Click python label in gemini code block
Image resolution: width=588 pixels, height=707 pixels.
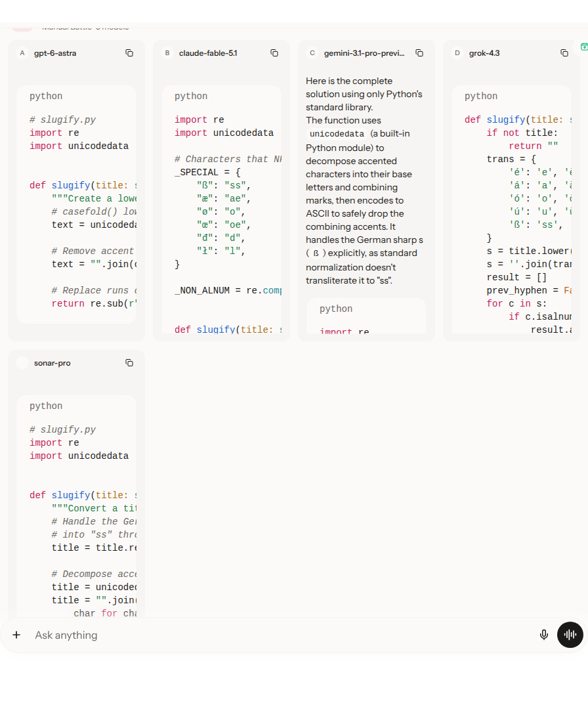[x=336, y=309]
